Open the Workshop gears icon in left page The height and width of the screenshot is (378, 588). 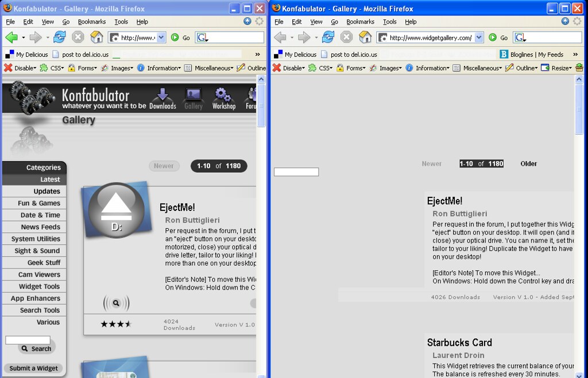pyautogui.click(x=224, y=99)
